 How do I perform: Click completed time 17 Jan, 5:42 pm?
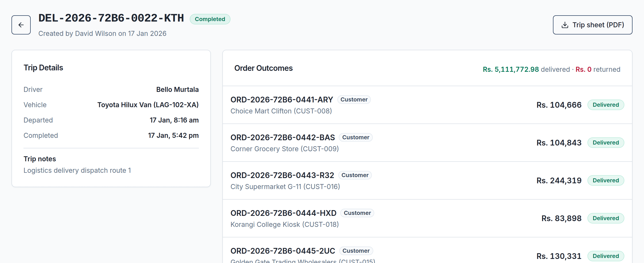[173, 135]
